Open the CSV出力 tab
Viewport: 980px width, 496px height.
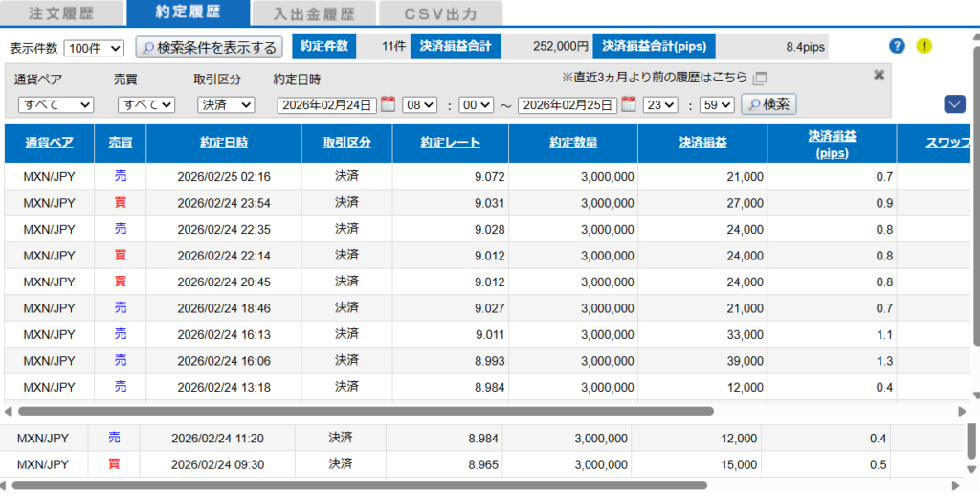point(440,14)
